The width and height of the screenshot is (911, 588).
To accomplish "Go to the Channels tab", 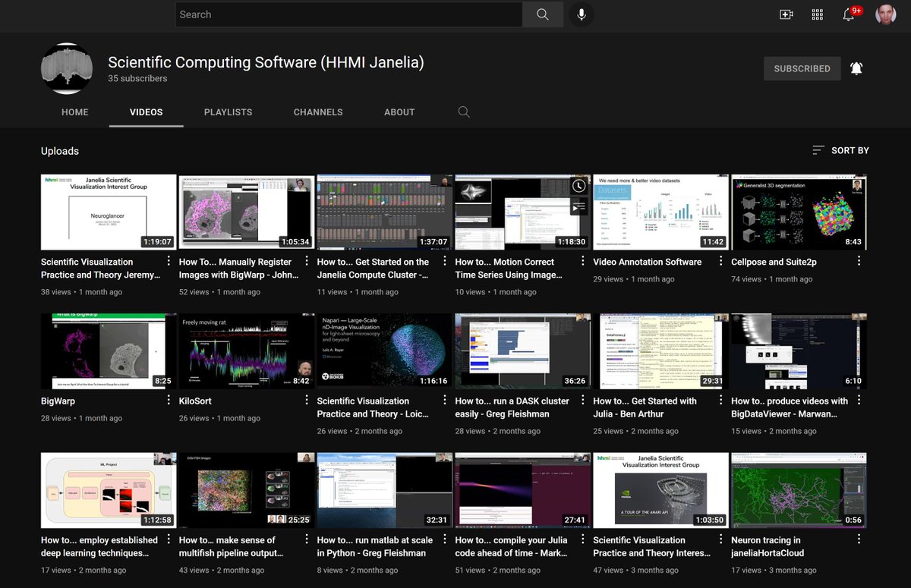I will 318,112.
